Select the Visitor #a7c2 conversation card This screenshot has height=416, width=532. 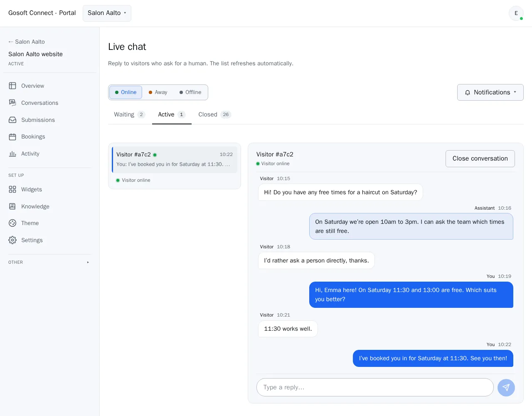pyautogui.click(x=175, y=160)
